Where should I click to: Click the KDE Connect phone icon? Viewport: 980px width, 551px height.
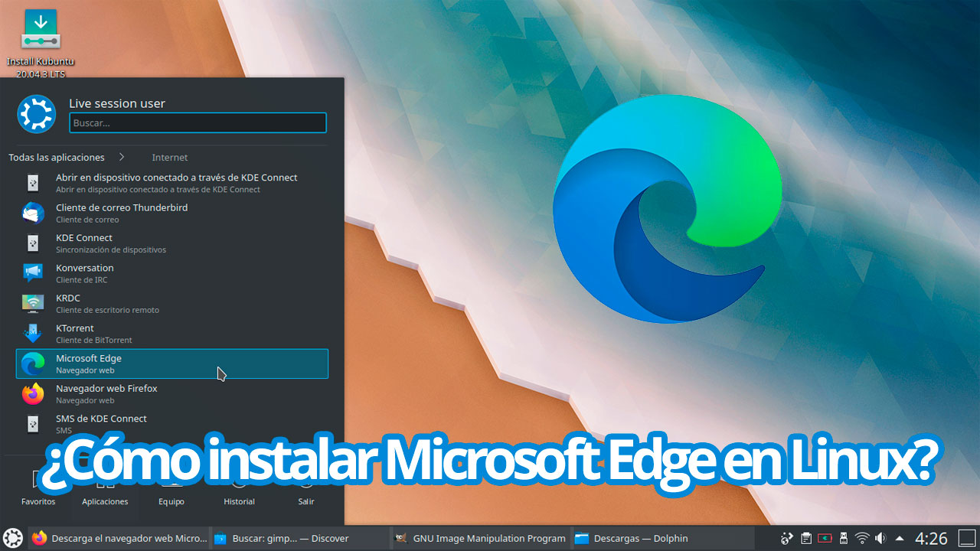pyautogui.click(x=33, y=243)
